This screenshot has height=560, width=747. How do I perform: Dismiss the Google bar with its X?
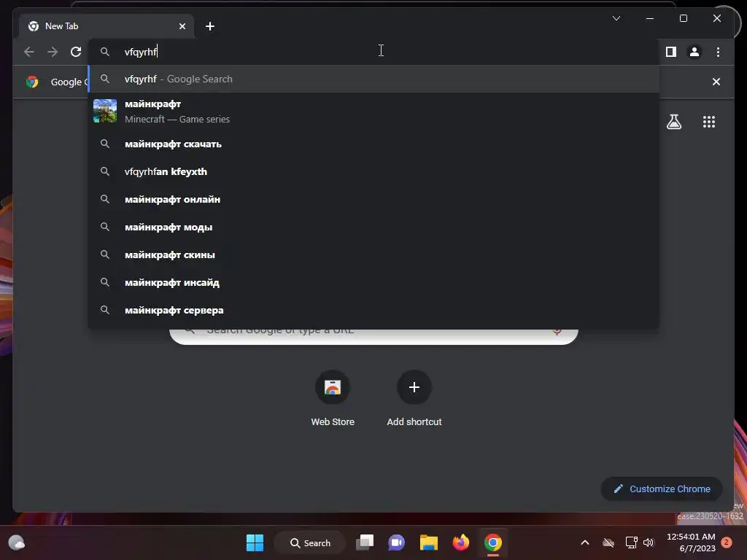click(x=716, y=82)
